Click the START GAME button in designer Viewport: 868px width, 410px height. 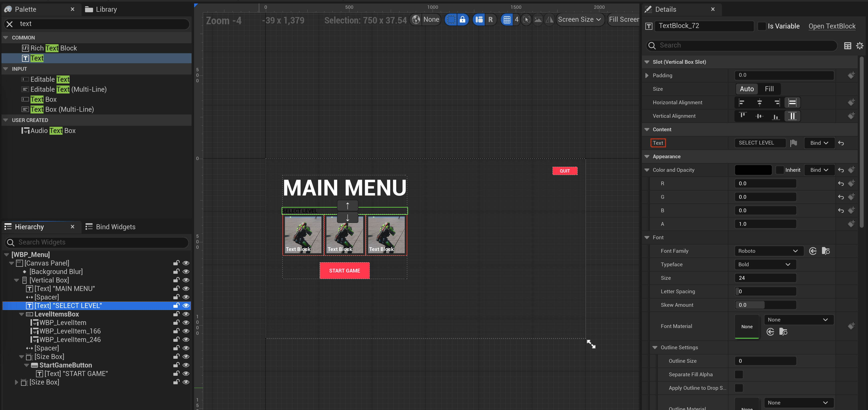(x=344, y=271)
